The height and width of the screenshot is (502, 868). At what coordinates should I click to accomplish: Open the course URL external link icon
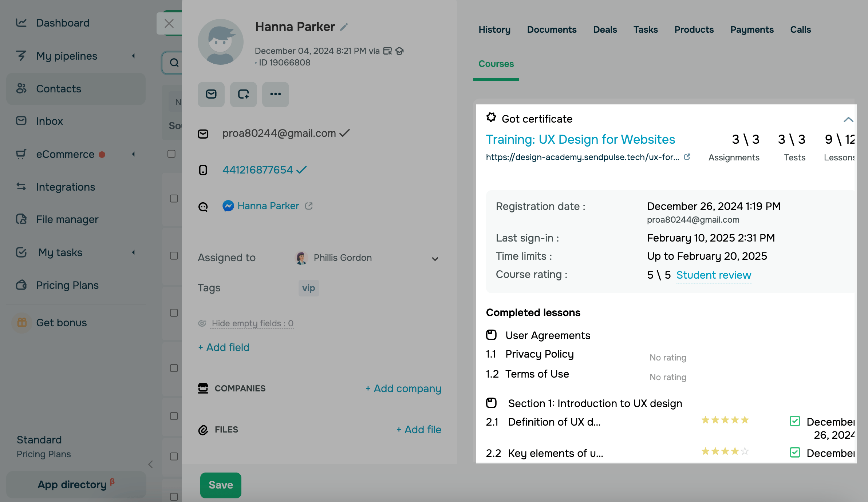[x=687, y=157]
